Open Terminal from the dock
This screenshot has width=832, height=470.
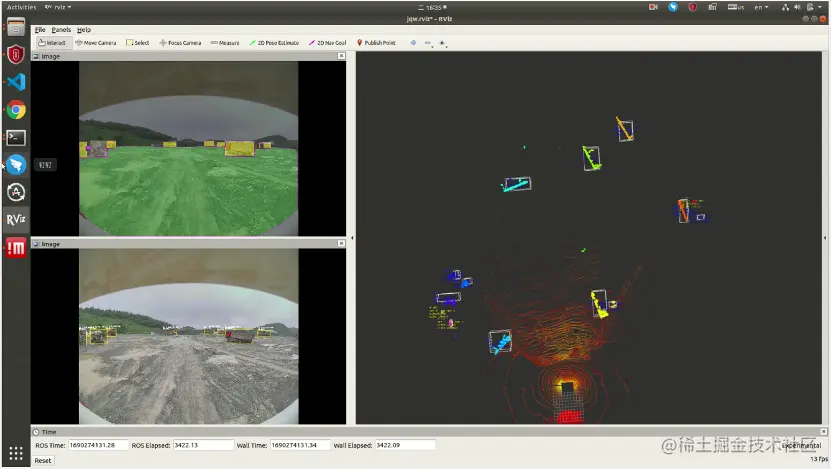point(16,138)
